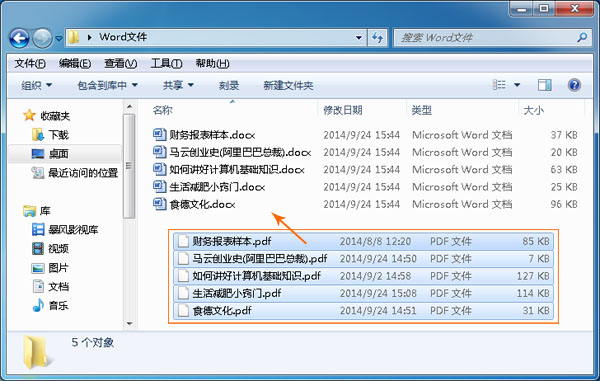Click the change view icon

[499, 85]
